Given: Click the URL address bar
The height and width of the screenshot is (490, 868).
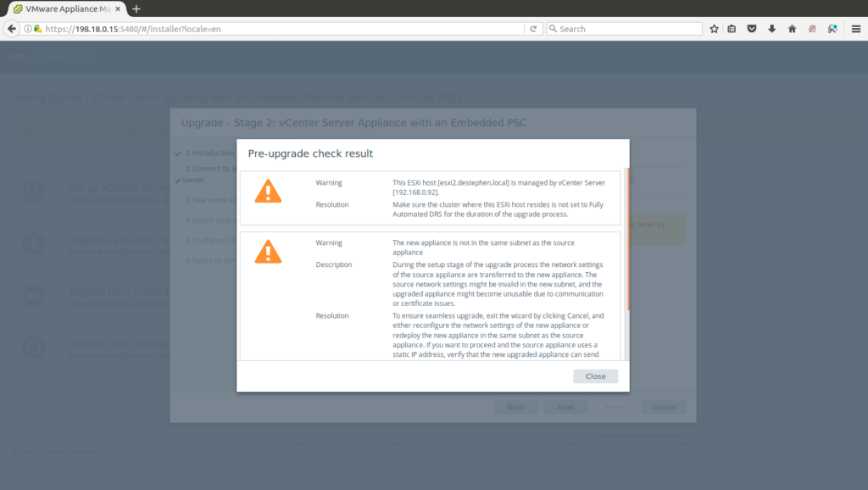Looking at the screenshot, I should (282, 29).
